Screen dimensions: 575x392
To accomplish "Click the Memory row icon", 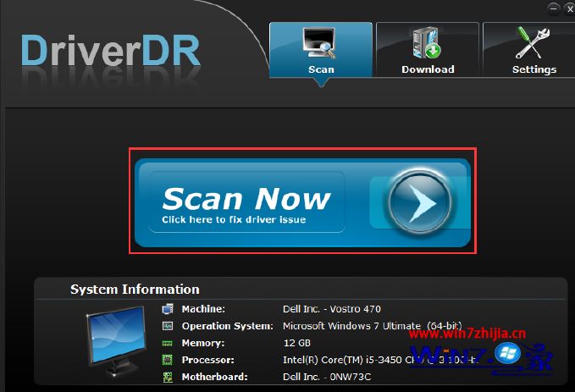I will [167, 343].
